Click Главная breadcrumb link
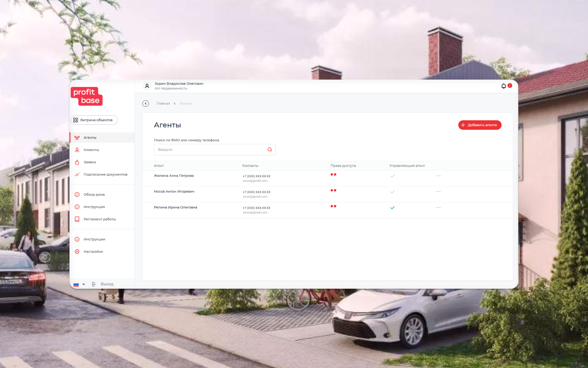Viewport: 588px width, 368px height. tap(163, 104)
